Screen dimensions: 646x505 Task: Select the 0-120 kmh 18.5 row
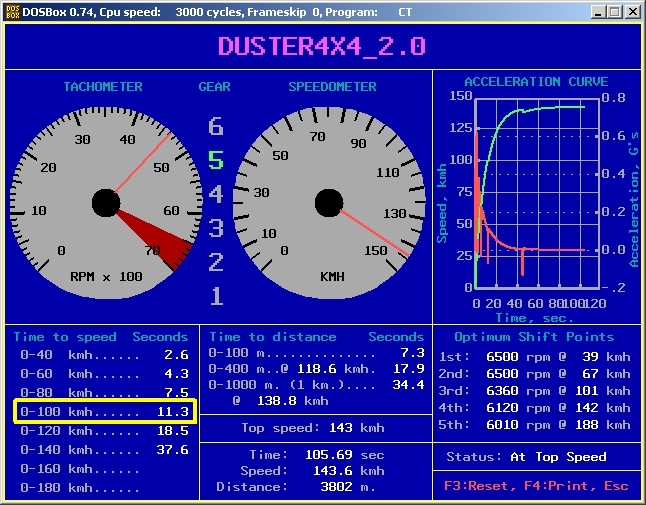[x=105, y=430]
